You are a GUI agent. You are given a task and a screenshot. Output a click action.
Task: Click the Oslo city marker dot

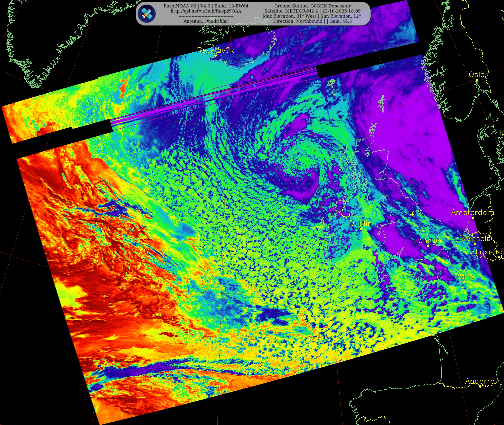click(x=477, y=80)
